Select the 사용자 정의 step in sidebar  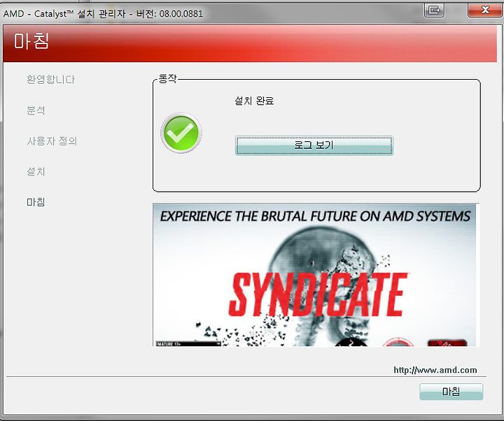click(52, 141)
